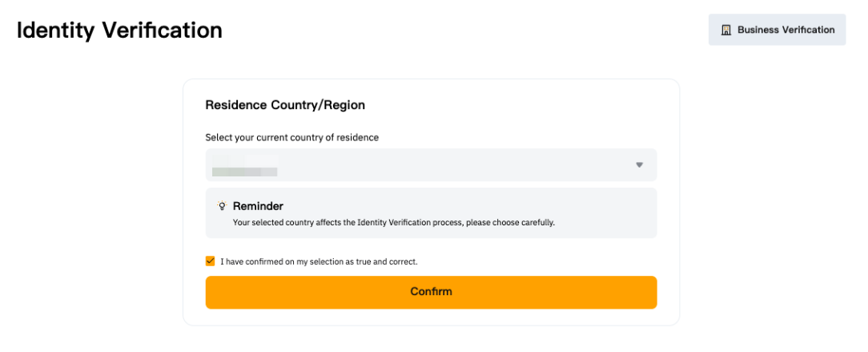Click the 'Business Verification' button text
The height and width of the screenshot is (352, 868).
pyautogui.click(x=786, y=30)
